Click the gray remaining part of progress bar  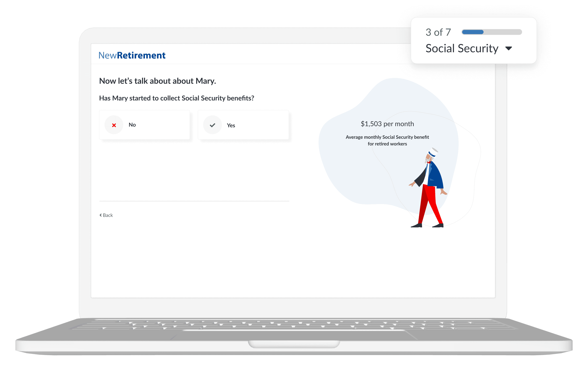click(503, 32)
